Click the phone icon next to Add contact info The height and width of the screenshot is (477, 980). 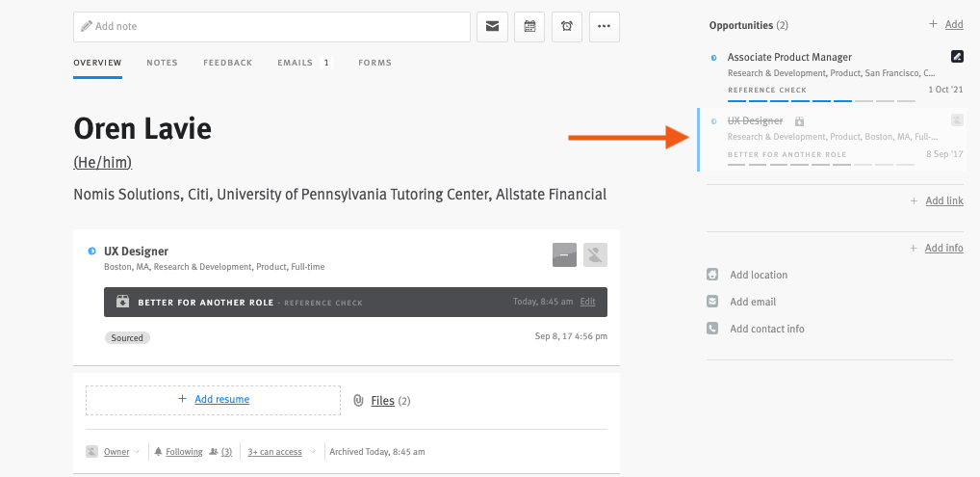pos(712,329)
